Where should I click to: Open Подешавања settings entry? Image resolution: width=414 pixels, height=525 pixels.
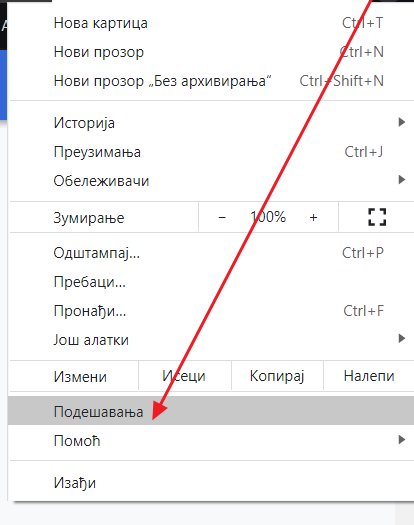click(211, 411)
